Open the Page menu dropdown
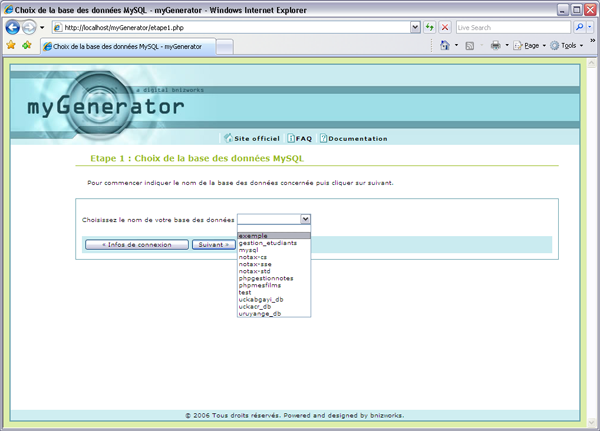Screen dimensions: 600x431 532,46
